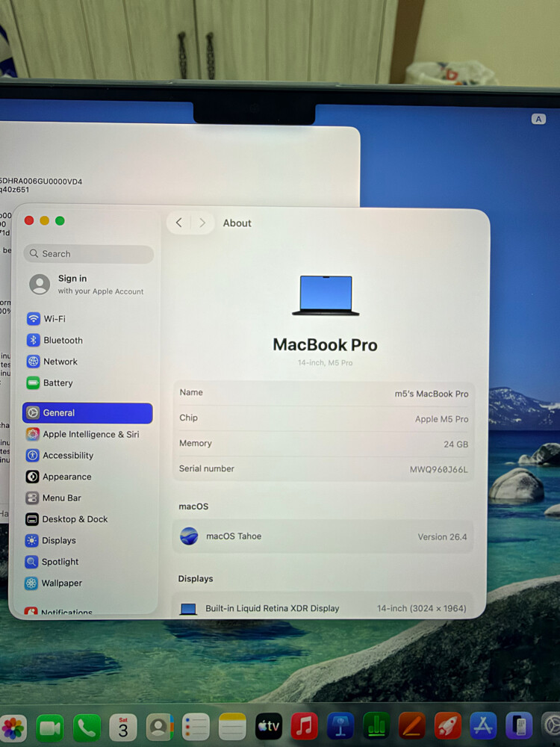
Task: Click the macOS Tahoe Version 26.4 row
Action: tap(323, 536)
